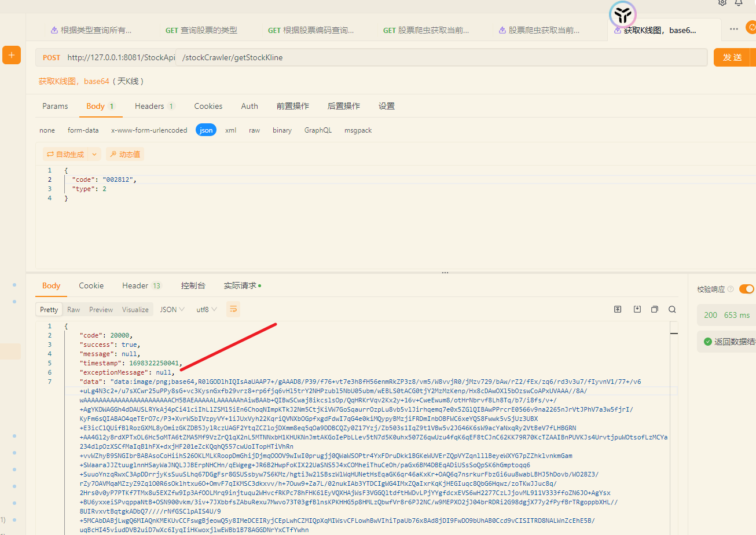Switch to response Header tab
This screenshot has height=535, width=756.
[142, 285]
